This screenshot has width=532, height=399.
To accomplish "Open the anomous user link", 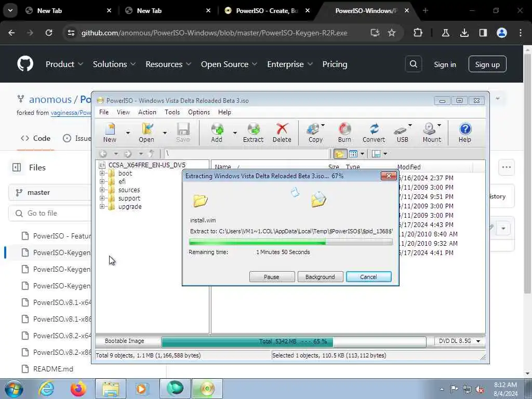I will point(50,99).
